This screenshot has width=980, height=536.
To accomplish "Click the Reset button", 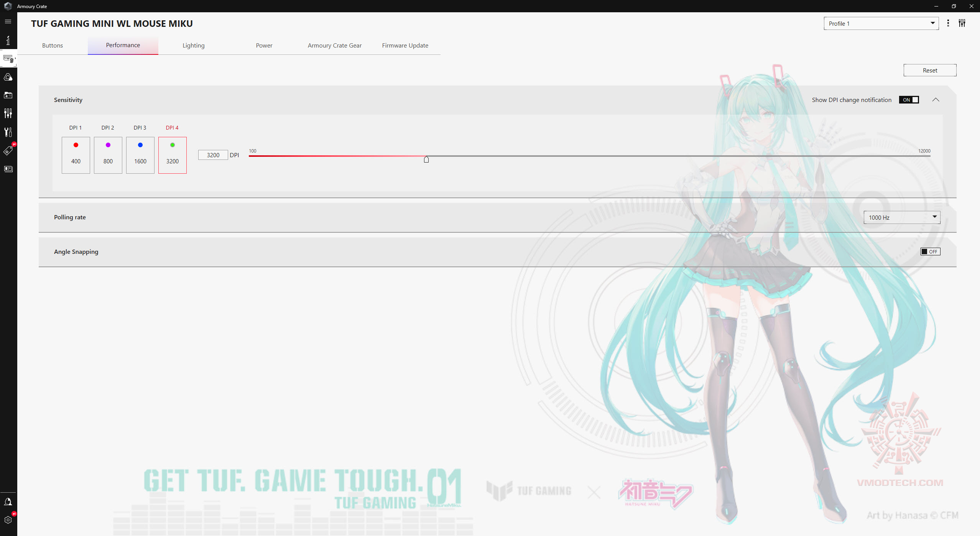I will [929, 70].
